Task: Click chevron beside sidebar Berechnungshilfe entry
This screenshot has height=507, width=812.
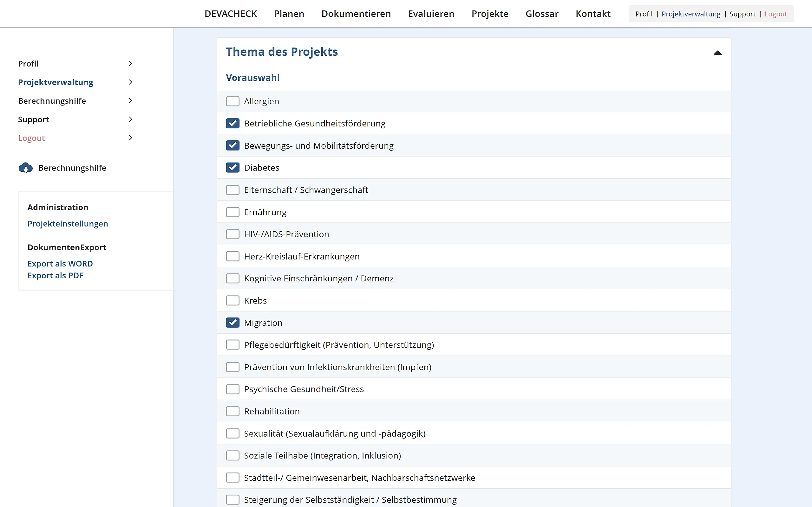Action: pyautogui.click(x=131, y=100)
